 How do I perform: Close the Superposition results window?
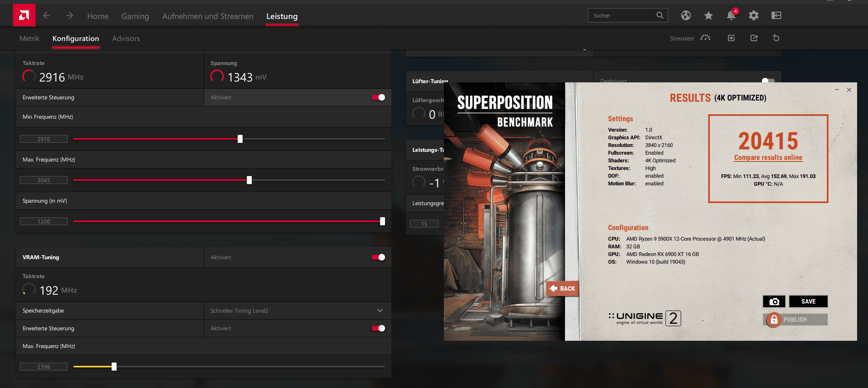coord(849,90)
